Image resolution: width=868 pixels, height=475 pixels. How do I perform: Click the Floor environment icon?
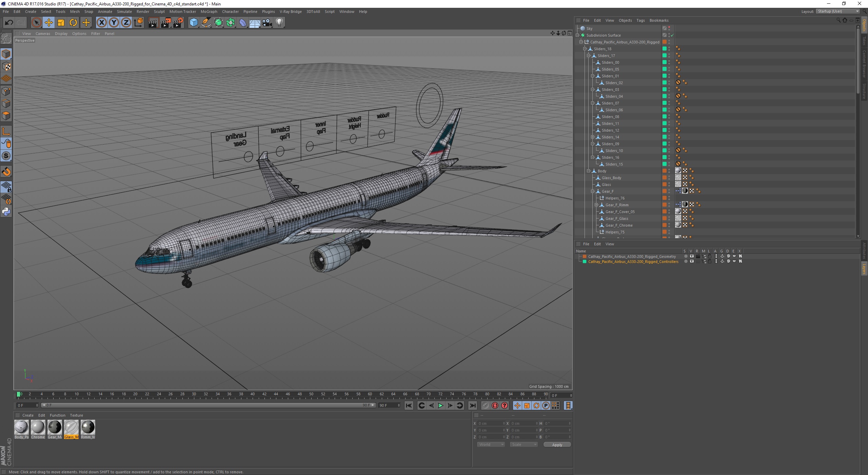[255, 23]
